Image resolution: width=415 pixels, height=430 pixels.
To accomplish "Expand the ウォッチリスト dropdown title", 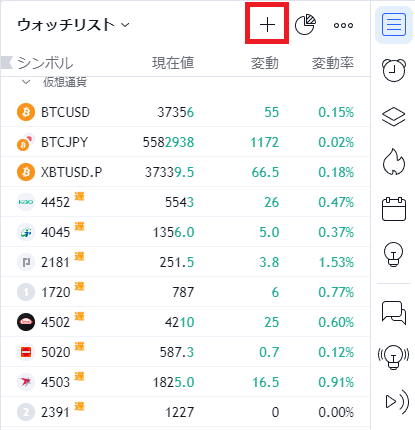I will [73, 25].
